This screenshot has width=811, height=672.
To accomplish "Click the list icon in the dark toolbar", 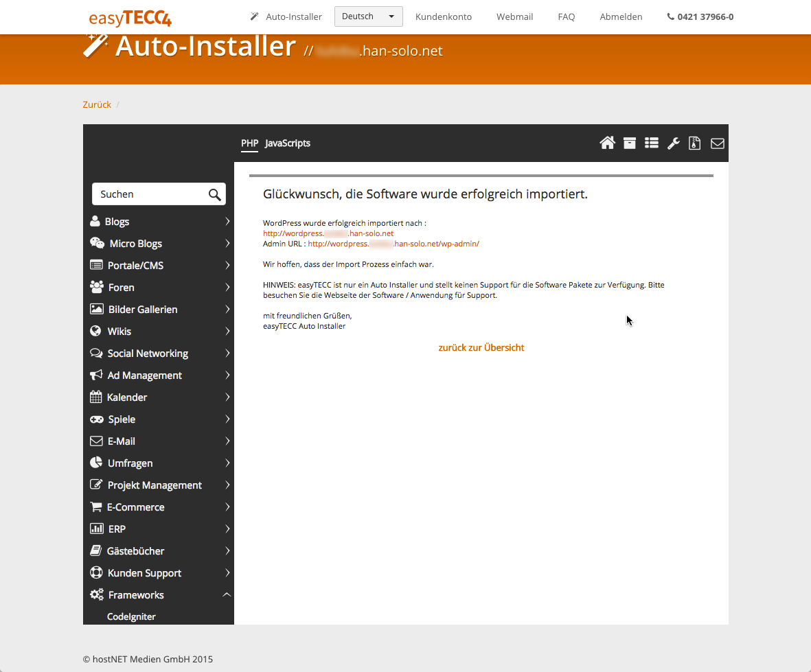I will (x=652, y=143).
